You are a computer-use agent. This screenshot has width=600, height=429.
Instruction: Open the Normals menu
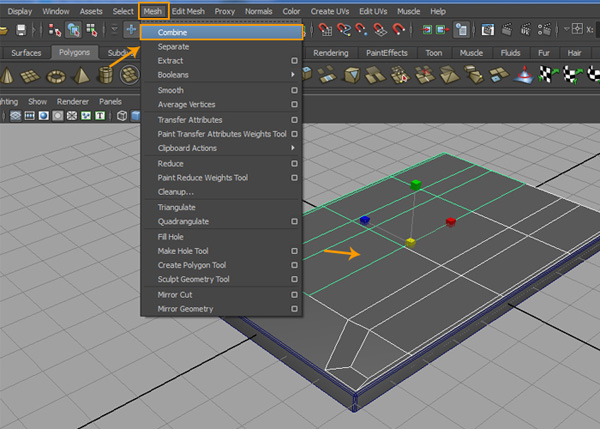[259, 11]
